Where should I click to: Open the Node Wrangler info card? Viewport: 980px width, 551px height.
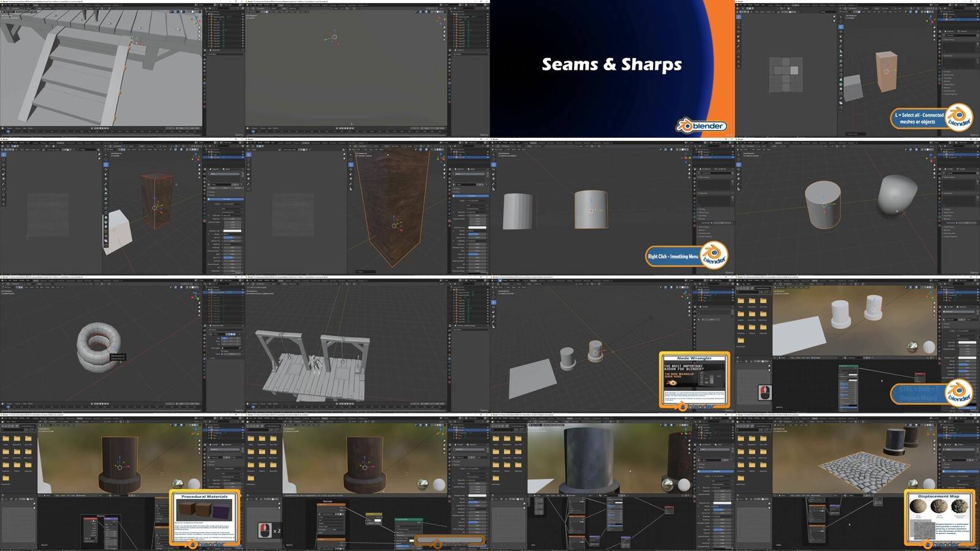(694, 380)
